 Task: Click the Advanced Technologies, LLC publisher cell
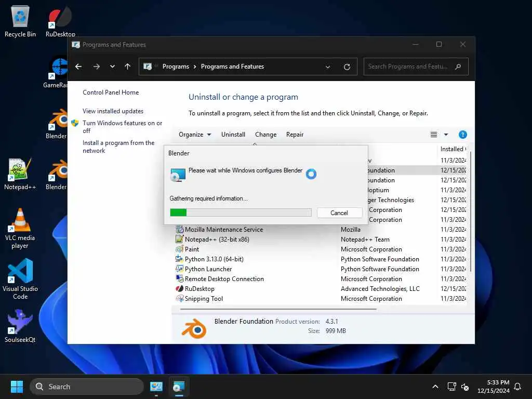pos(380,289)
